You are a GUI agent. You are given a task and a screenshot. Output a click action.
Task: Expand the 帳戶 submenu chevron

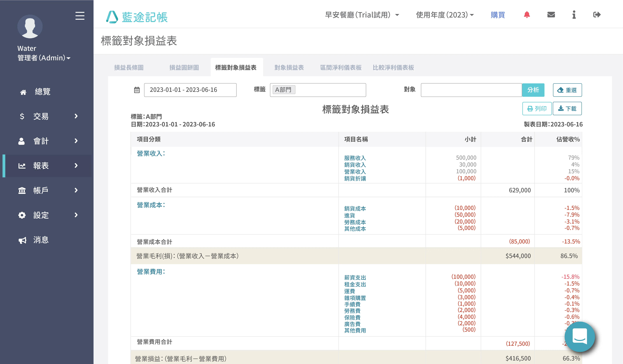coord(76,190)
